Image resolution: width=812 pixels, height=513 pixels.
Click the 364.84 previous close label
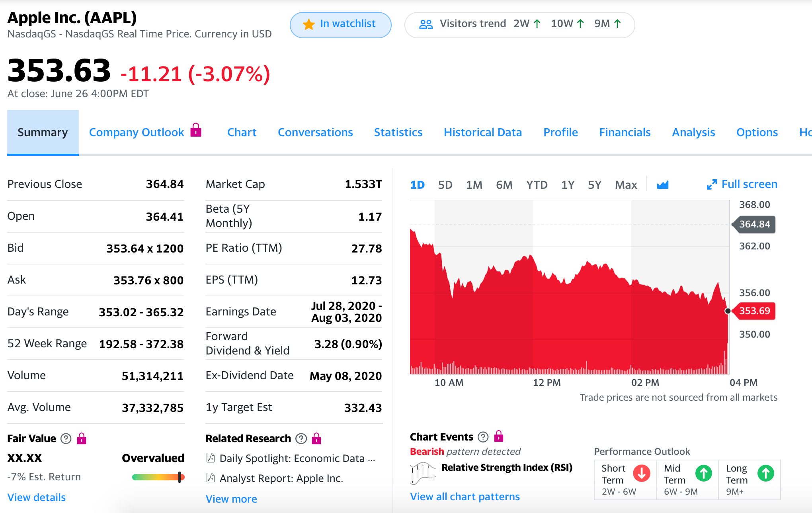click(753, 224)
